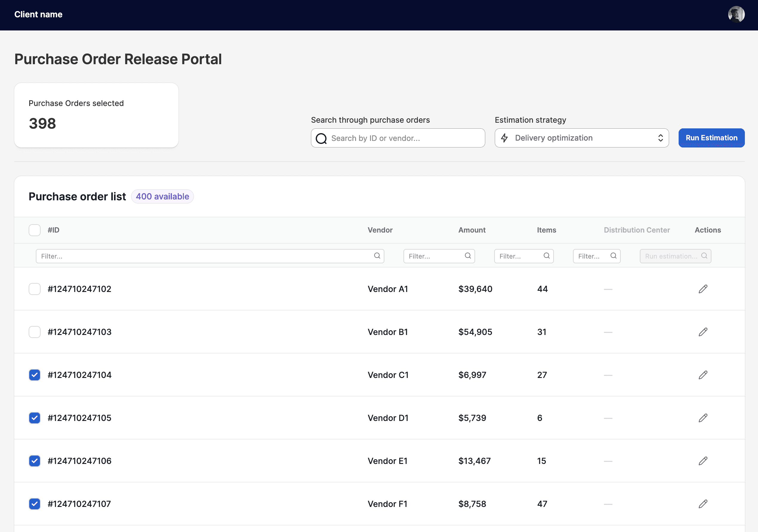
Task: Click pencil icon for order #124710247107
Action: pyautogui.click(x=703, y=504)
